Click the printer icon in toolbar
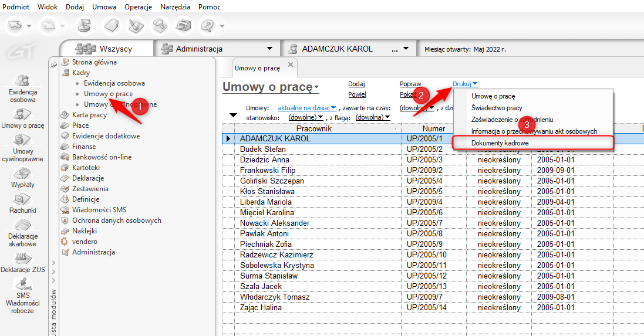This screenshot has width=644, height=336. pos(184,25)
